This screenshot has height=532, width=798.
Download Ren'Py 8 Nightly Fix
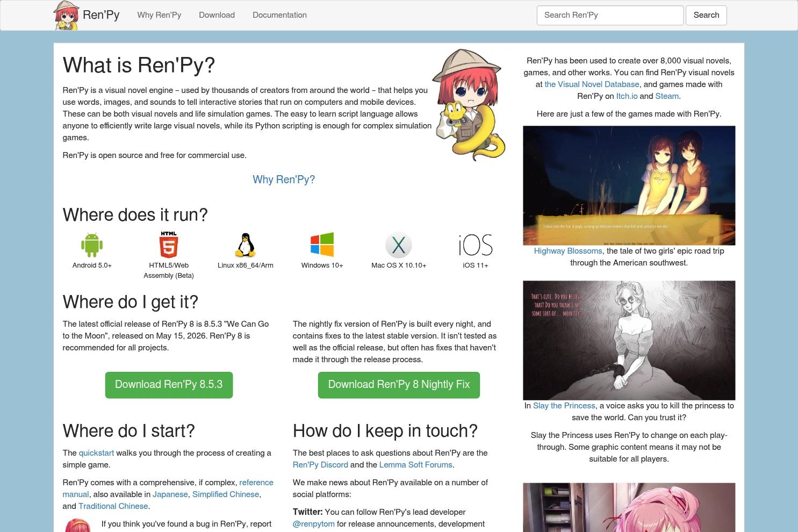(x=399, y=385)
